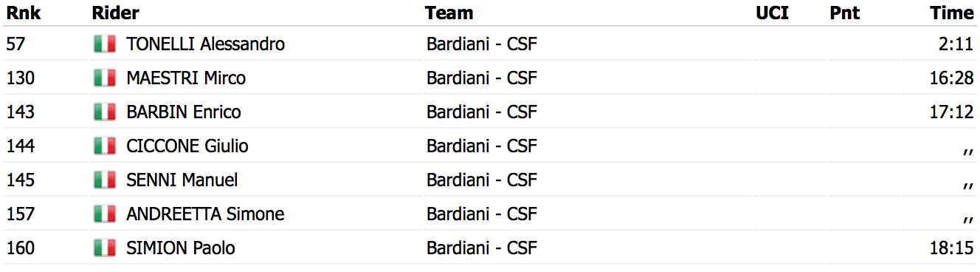Click the Italian flag beside ANDREETTA Simone
The height and width of the screenshot is (272, 980).
coord(105,214)
